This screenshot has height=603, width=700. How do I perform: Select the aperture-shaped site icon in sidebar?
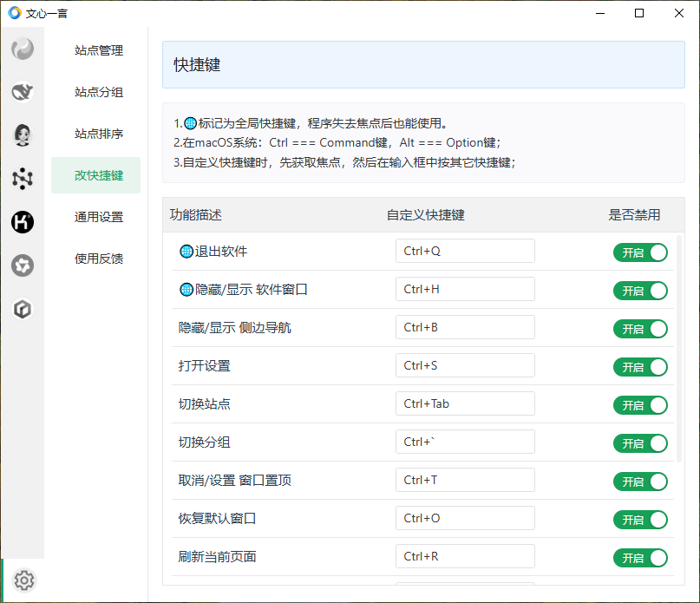pos(23,265)
